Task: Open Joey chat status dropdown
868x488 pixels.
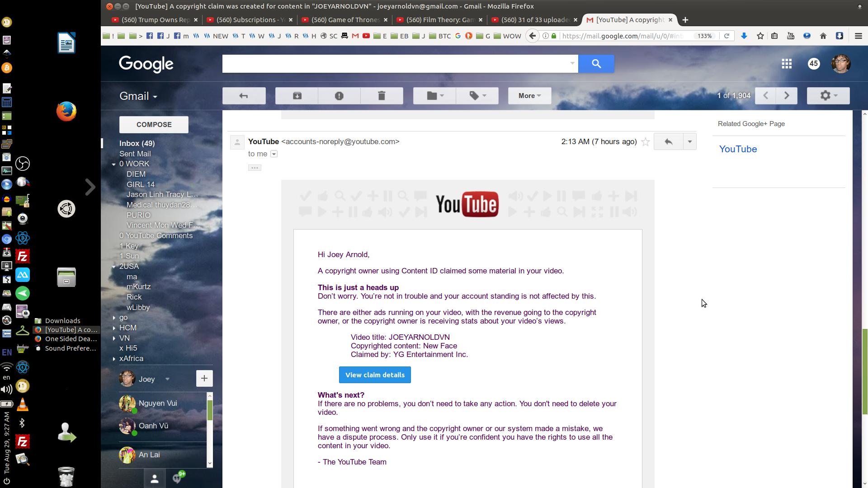Action: (167, 379)
